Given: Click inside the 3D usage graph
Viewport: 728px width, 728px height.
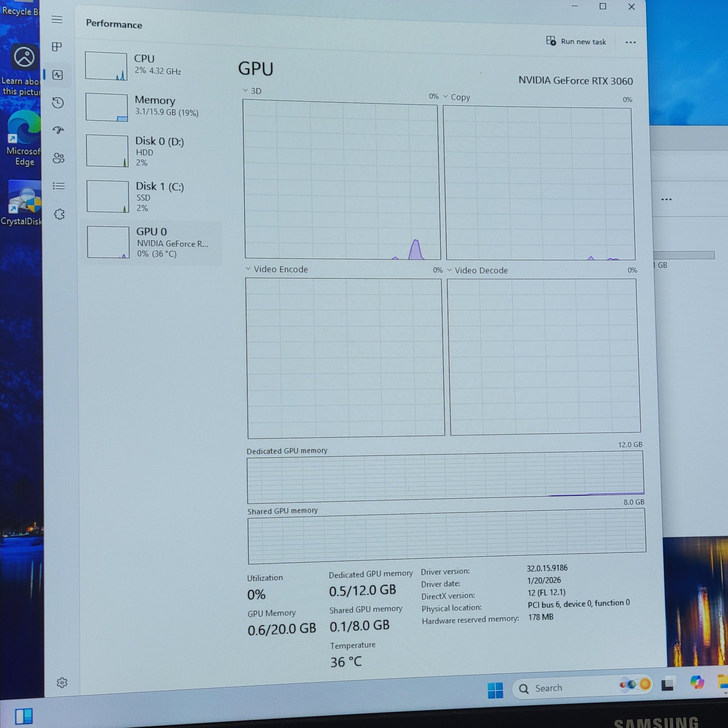Looking at the screenshot, I should 342,180.
